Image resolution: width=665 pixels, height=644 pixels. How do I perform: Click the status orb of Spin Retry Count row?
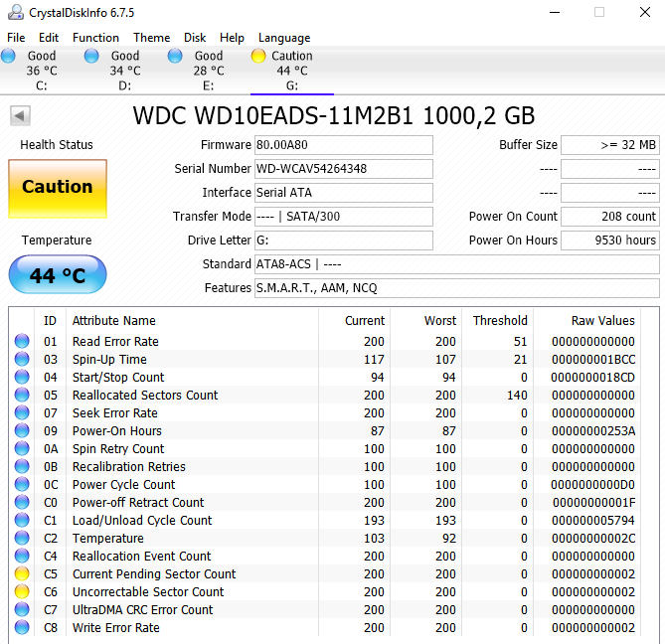22,448
